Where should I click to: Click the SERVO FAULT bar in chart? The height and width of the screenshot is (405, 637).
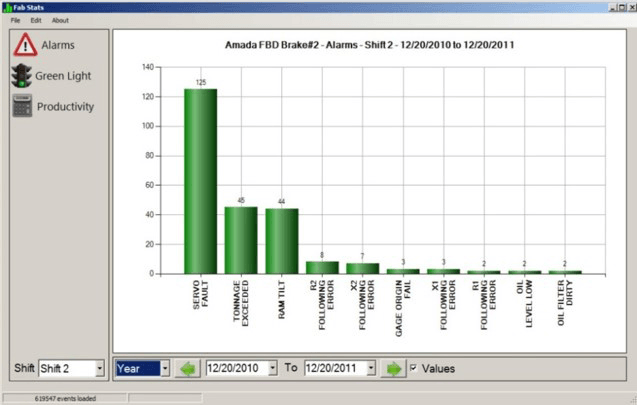coord(200,181)
